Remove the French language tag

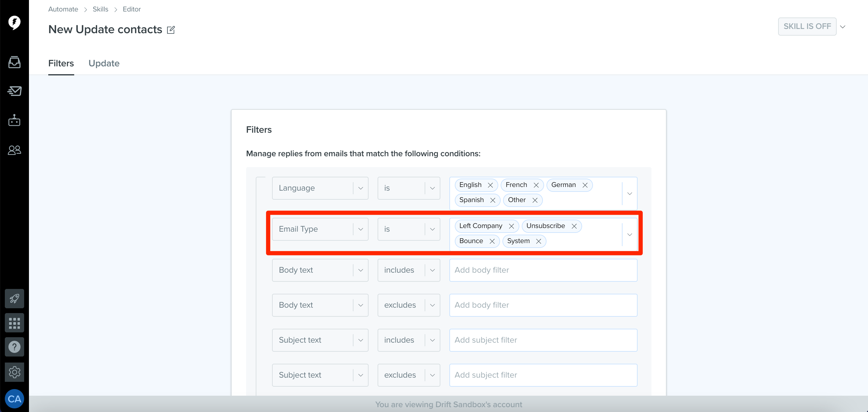[536, 185]
